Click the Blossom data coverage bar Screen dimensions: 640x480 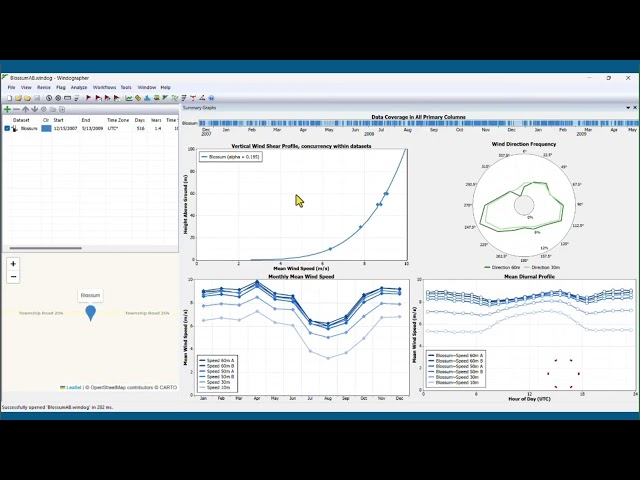point(418,123)
